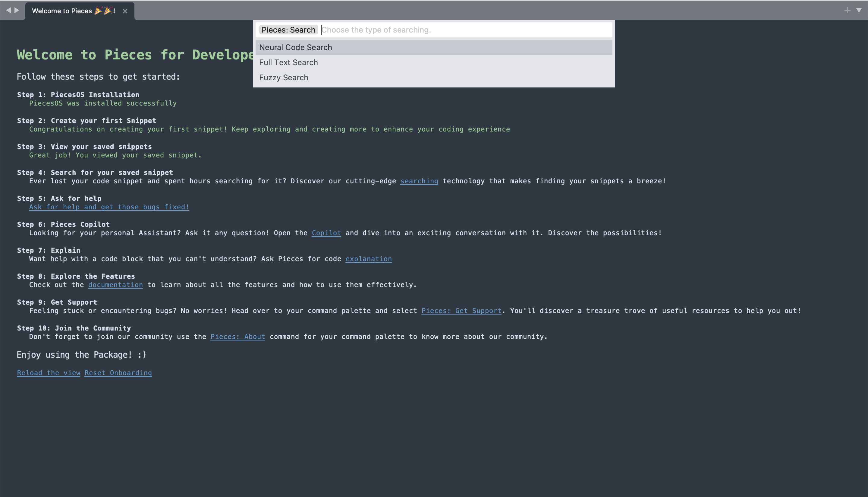This screenshot has width=868, height=497.
Task: Click Reload the view link
Action: tap(49, 373)
